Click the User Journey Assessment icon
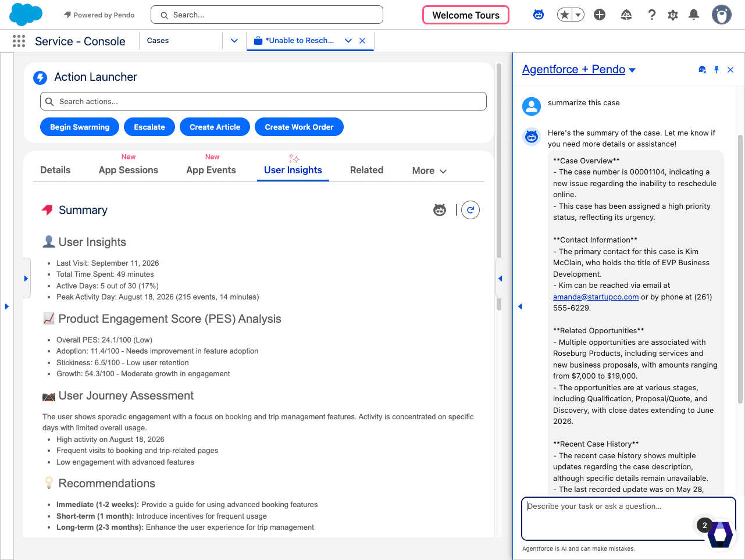The height and width of the screenshot is (560, 745). pyautogui.click(x=49, y=396)
